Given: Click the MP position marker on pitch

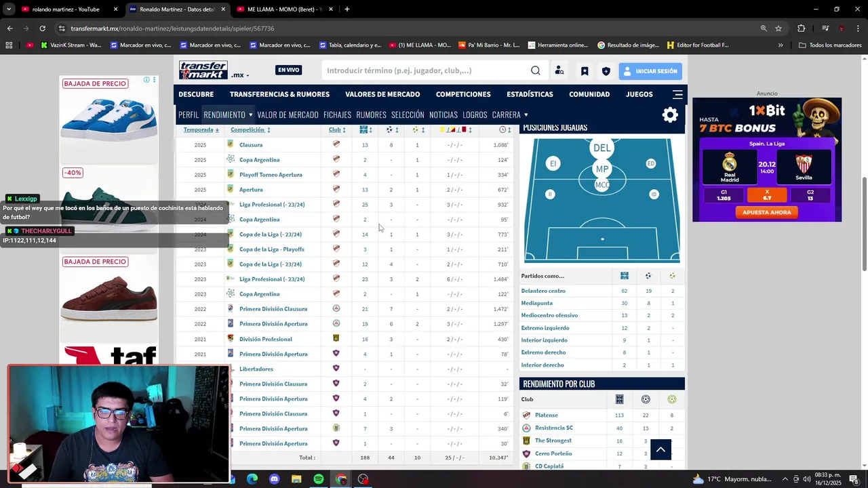Looking at the screenshot, I should 601,169.
